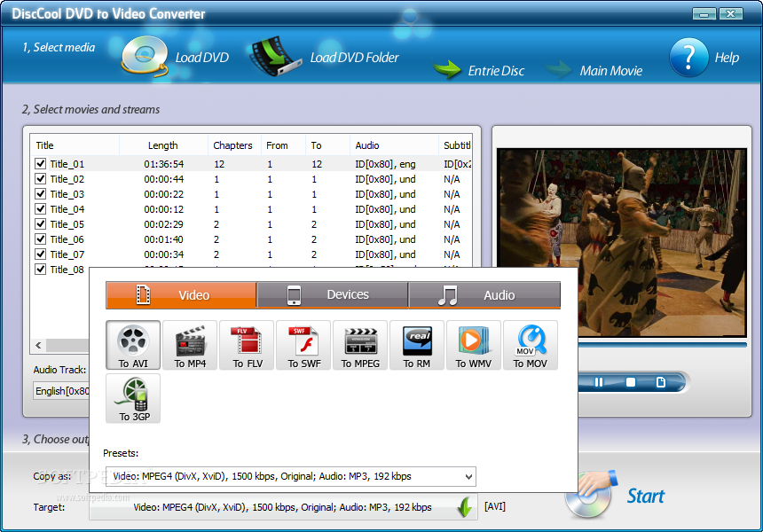The height and width of the screenshot is (532, 763).
Task: Switch to the Devices tab
Action: 333,295
